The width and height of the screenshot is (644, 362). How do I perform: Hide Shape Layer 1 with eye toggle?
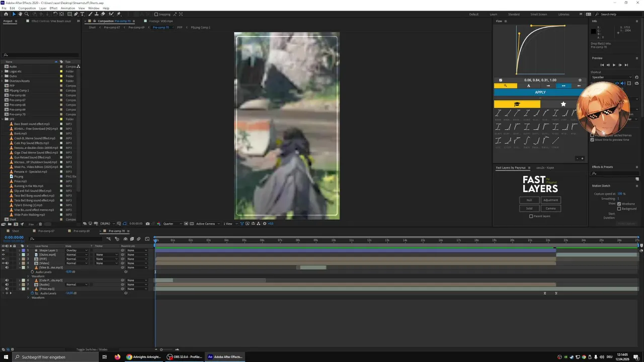(4, 250)
